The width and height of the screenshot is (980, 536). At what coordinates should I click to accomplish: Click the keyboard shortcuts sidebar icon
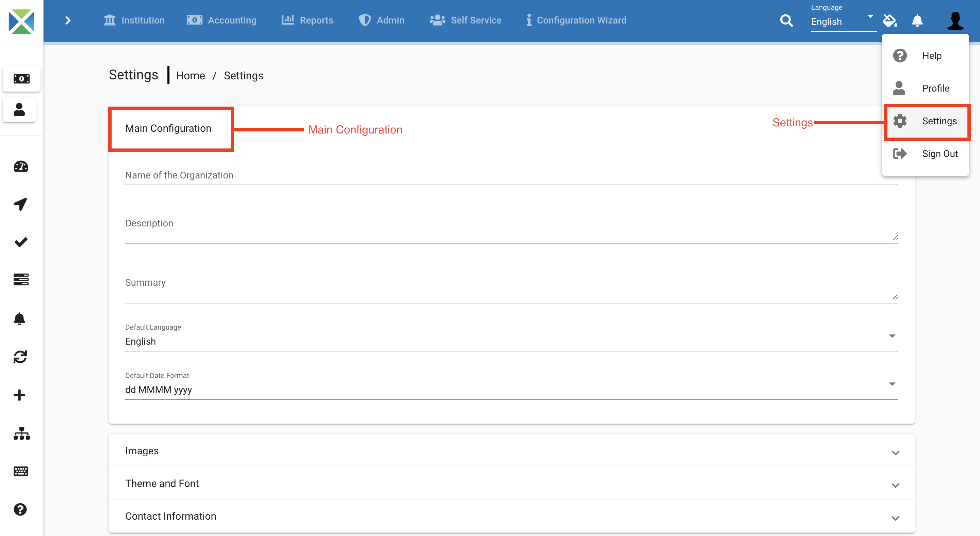20,471
